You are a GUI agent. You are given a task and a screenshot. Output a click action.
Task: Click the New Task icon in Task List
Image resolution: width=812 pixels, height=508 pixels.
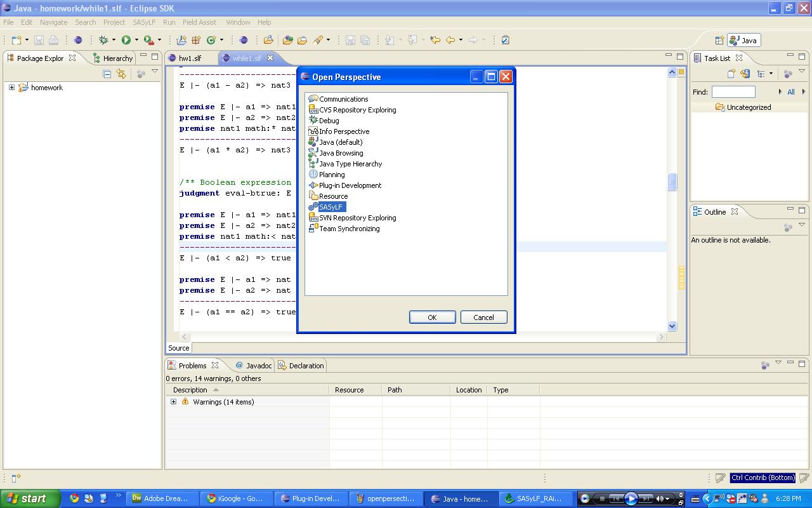tap(731, 74)
